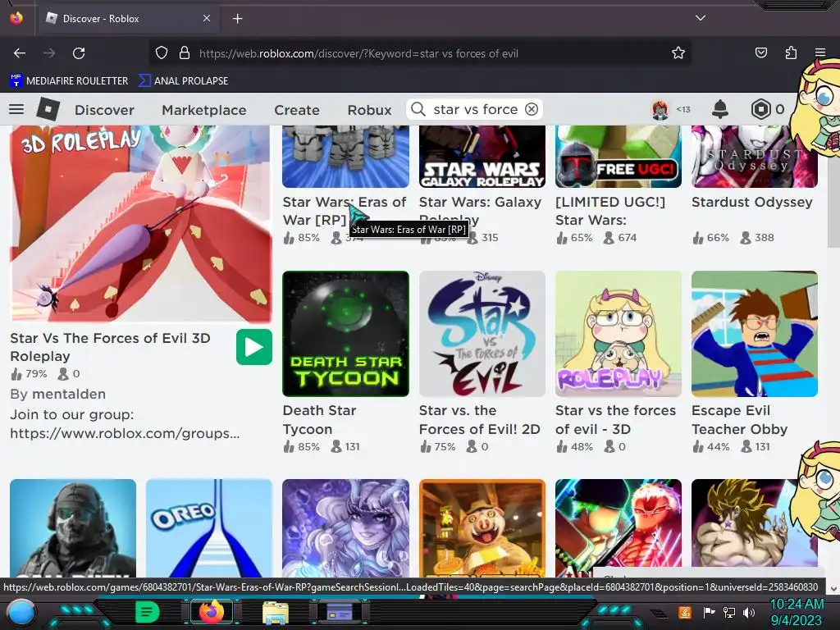Click the Action Center flag tray icon
The image size is (840, 630).
coord(710,612)
